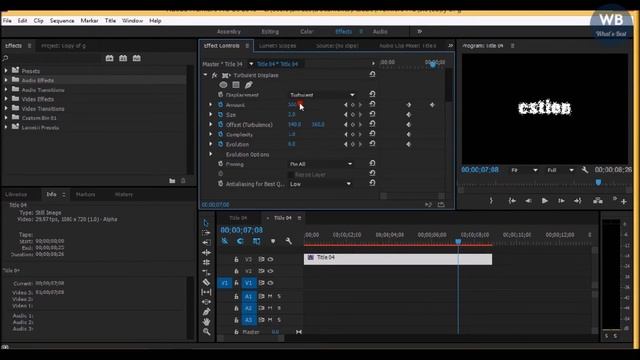The height and width of the screenshot is (360, 640).
Task: Expand the Lumetri Presets folder
Action: pyautogui.click(x=6, y=127)
